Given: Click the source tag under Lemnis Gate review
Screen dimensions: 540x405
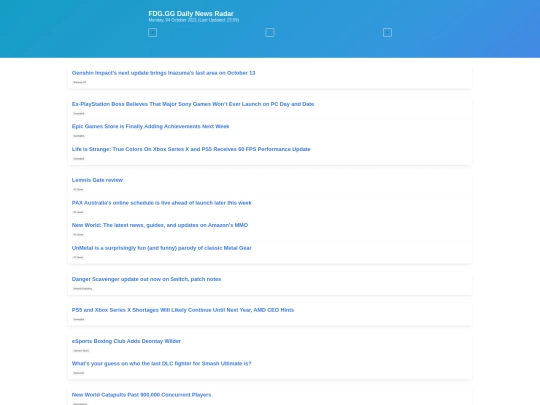Looking at the screenshot, I should (x=78, y=190).
